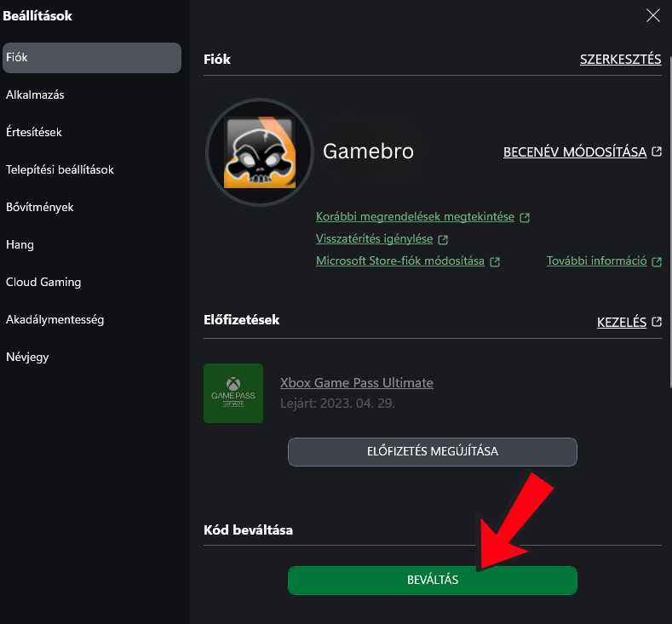Open the Hang settings
The image size is (672, 624).
click(20, 244)
